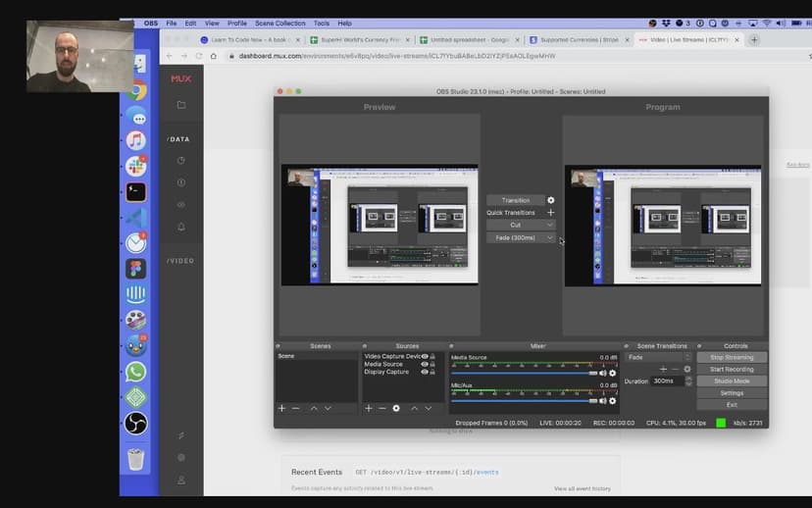This screenshot has height=508, width=812.
Task: Hide the Video Capture Device source
Action: point(425,356)
